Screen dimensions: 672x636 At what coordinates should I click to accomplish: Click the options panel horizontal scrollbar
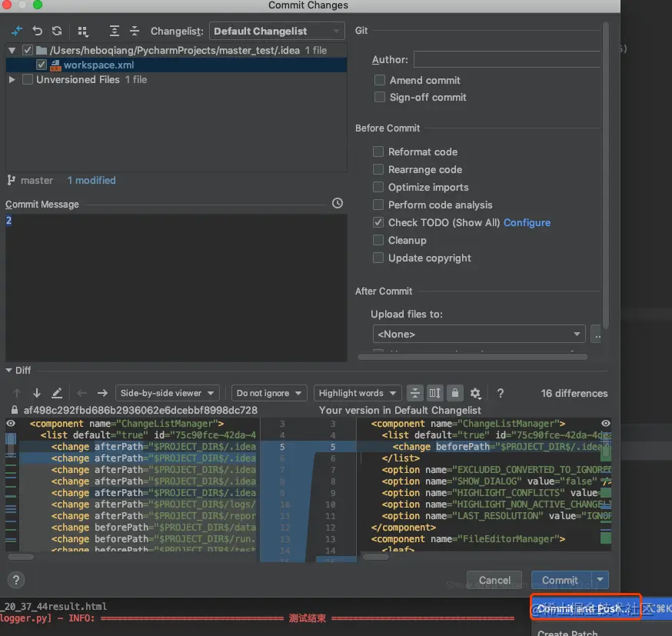472,357
